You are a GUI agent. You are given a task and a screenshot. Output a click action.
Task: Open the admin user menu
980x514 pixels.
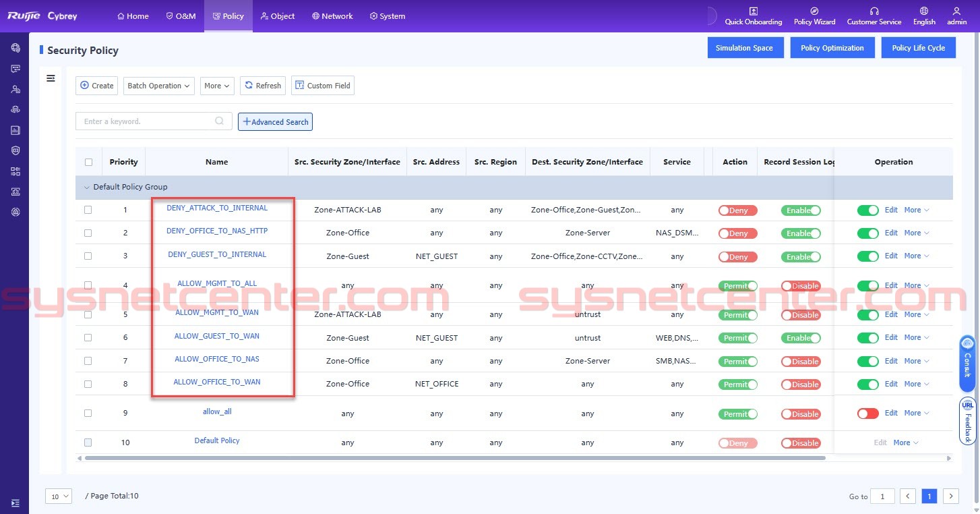(x=956, y=16)
